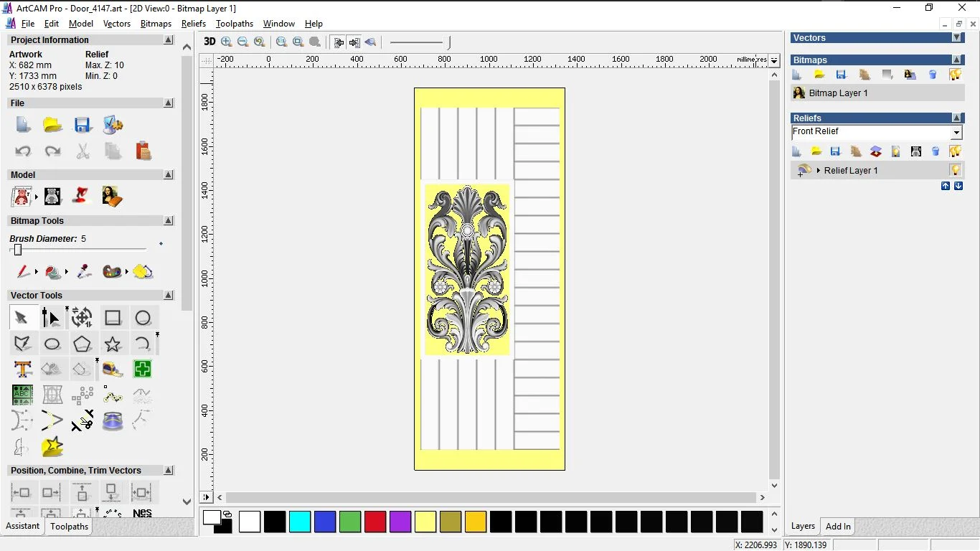Expand the Vectors panel on right

[956, 38]
